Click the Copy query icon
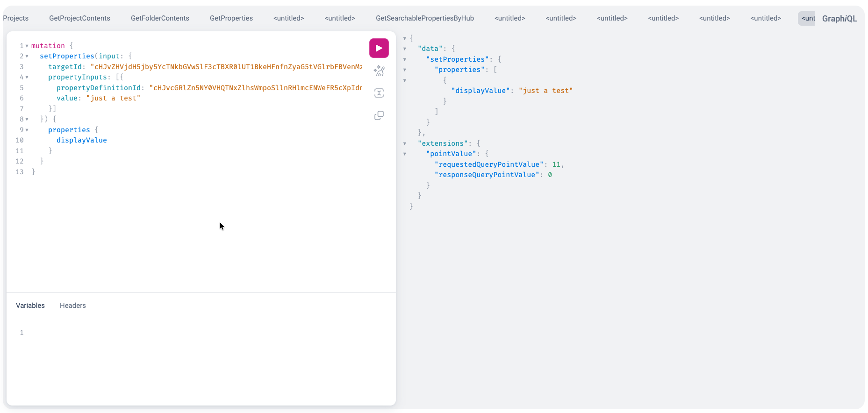This screenshot has height=413, width=868. click(379, 115)
